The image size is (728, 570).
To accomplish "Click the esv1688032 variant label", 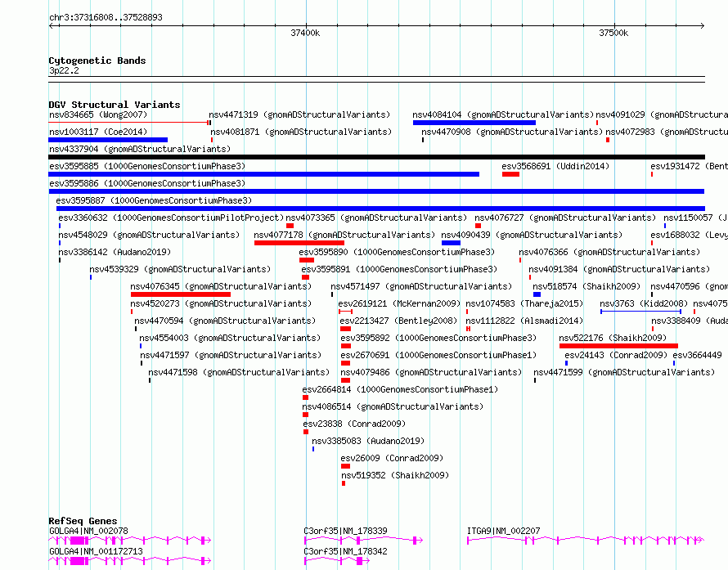I will click(x=689, y=235).
